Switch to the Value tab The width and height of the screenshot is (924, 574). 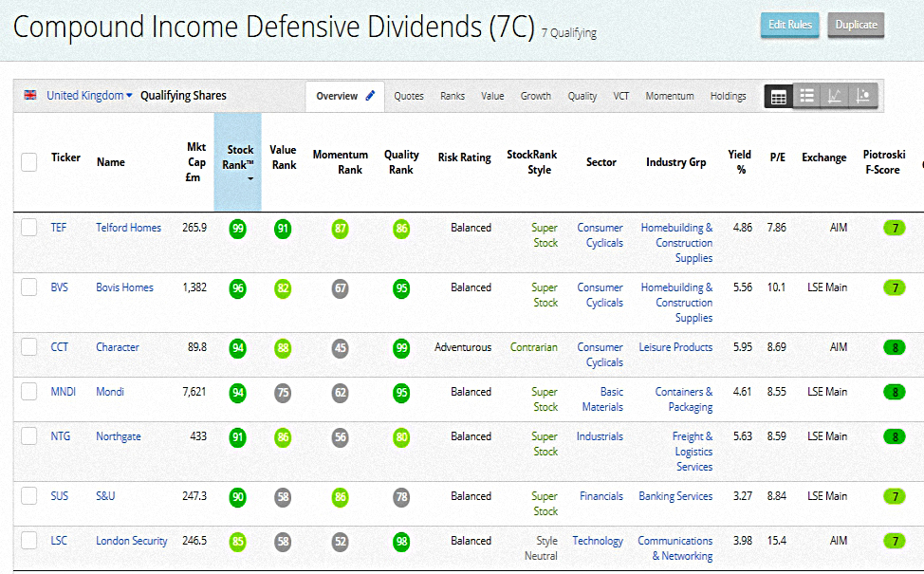[492, 96]
